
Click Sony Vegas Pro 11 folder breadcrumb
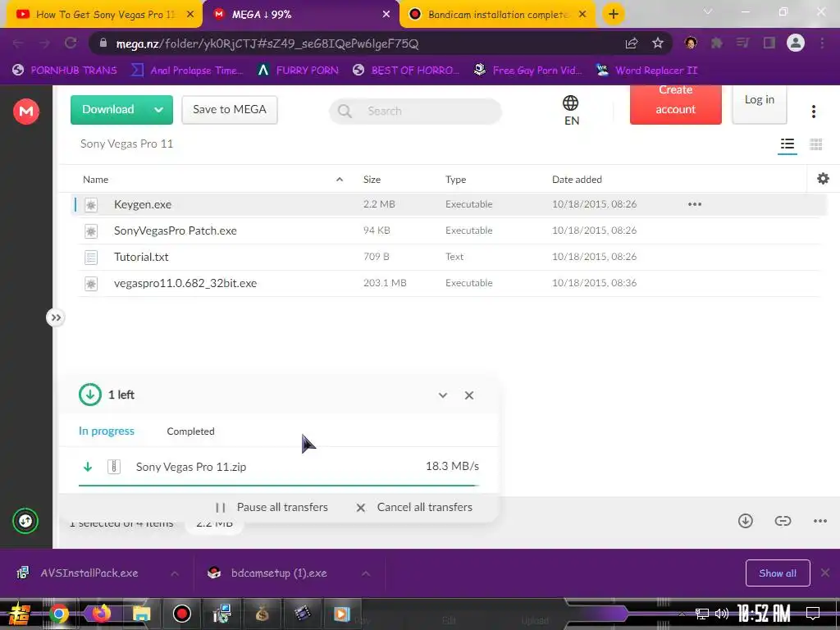126,144
